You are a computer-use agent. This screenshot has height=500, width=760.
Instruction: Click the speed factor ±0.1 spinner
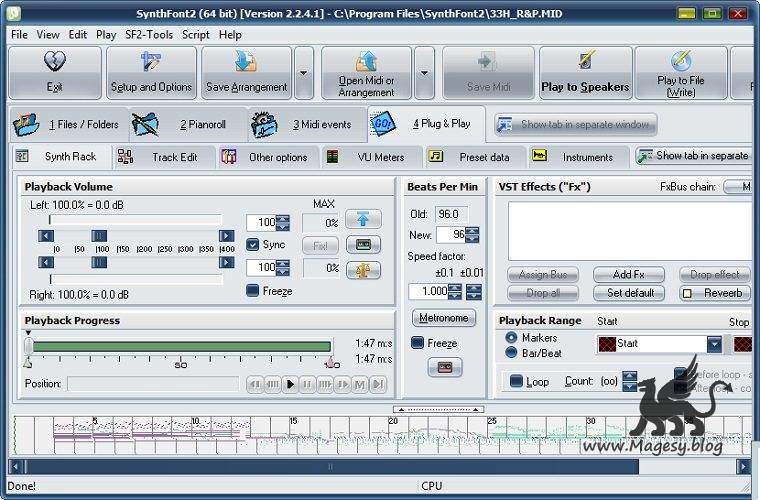[x=455, y=292]
